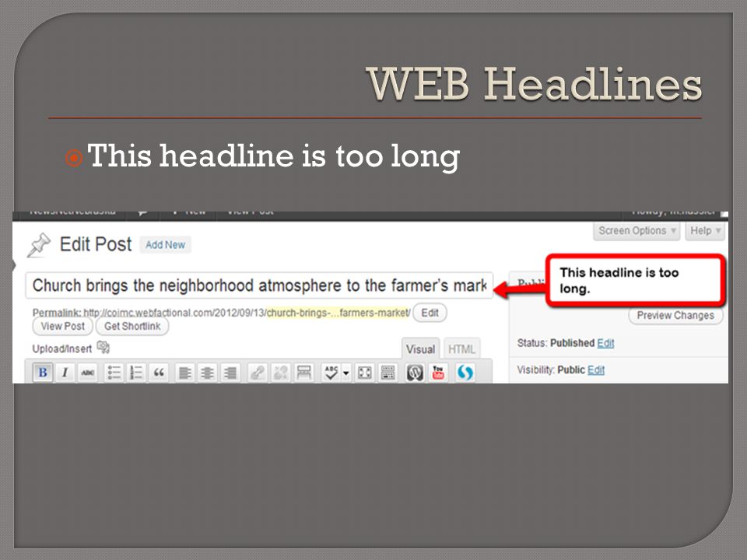Open the Screen Options panel

coord(637,231)
